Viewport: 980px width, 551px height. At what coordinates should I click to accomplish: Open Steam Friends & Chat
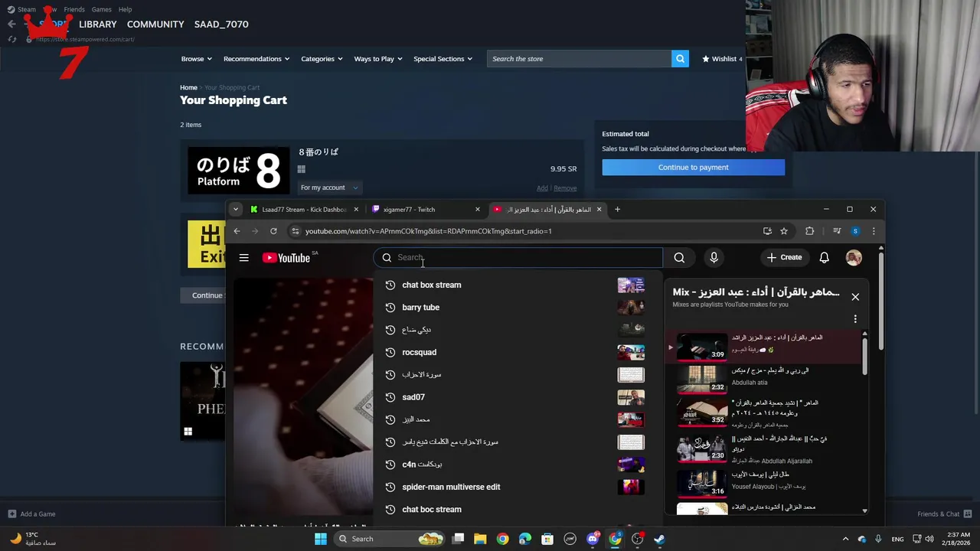944,514
